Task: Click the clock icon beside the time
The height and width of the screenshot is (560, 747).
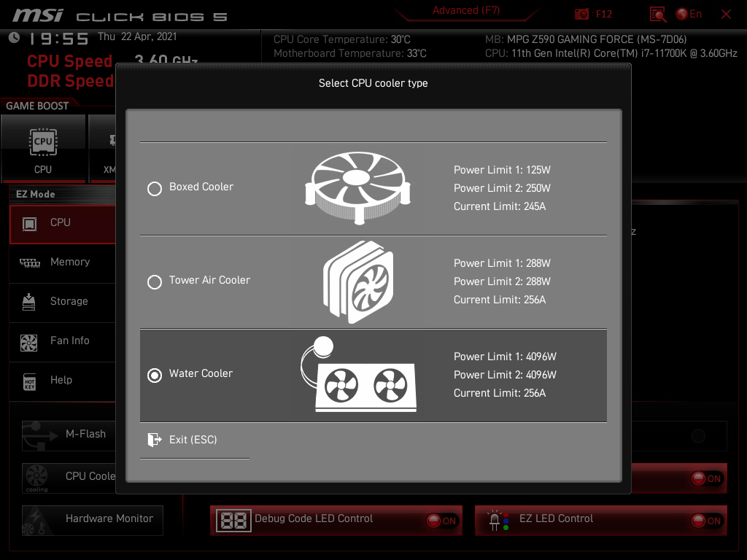Action: pos(15,38)
